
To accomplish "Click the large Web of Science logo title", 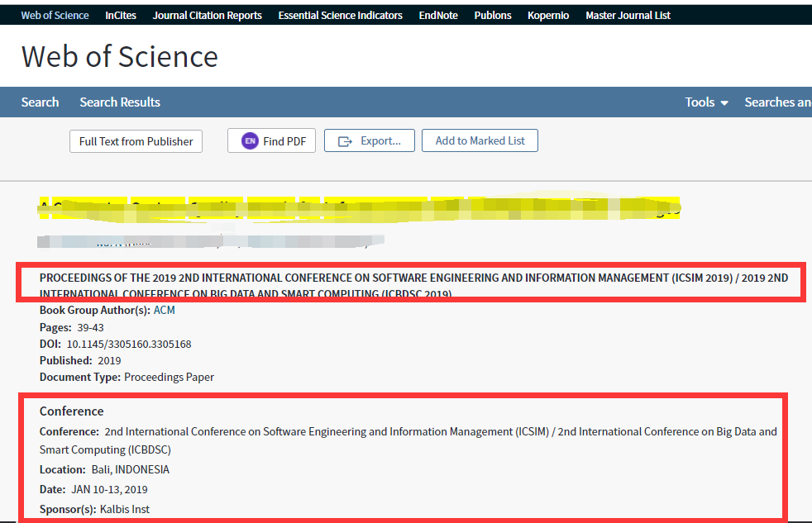I will (x=120, y=56).
